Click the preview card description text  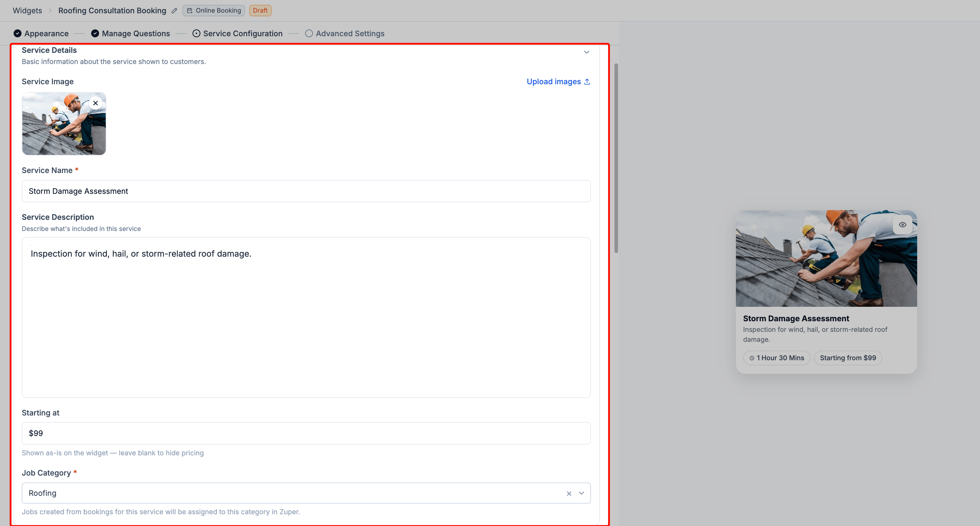coord(815,334)
